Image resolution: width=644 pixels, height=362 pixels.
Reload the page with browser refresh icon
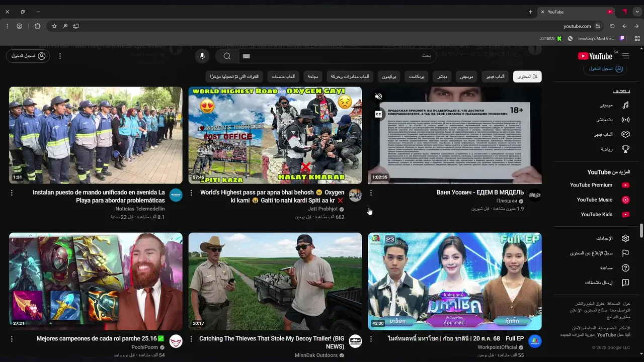pyautogui.click(x=612, y=26)
